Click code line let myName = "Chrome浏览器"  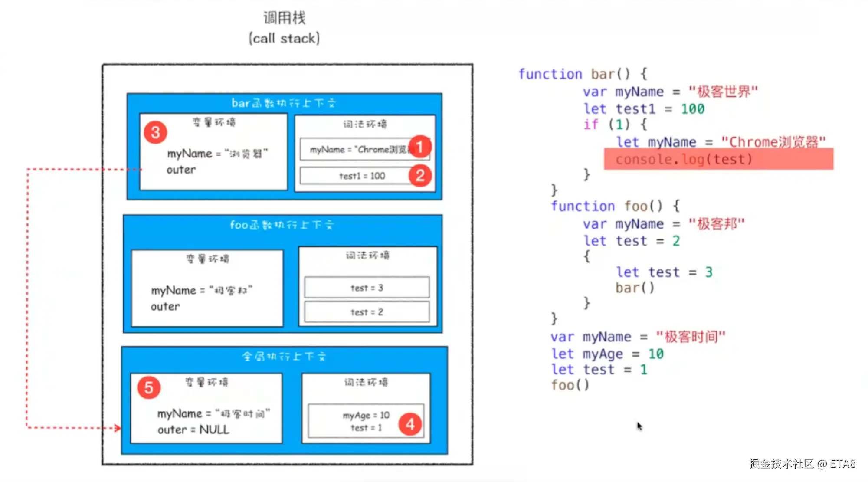tap(721, 142)
